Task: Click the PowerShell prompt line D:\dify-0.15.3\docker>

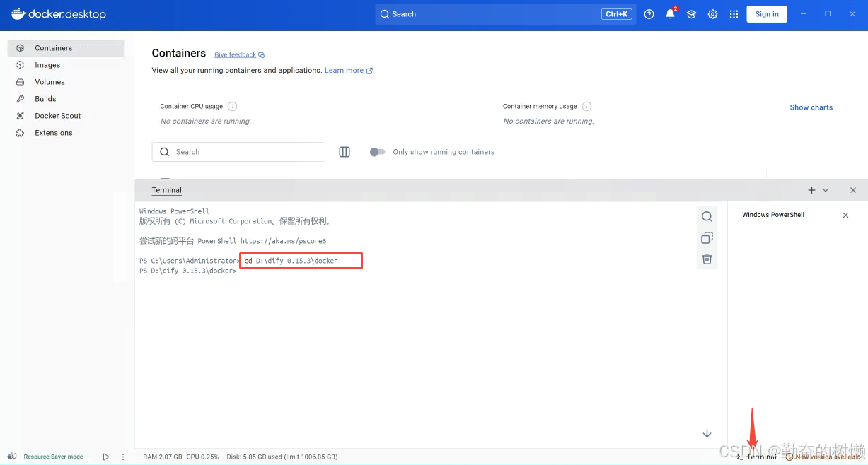Action: pyautogui.click(x=188, y=271)
